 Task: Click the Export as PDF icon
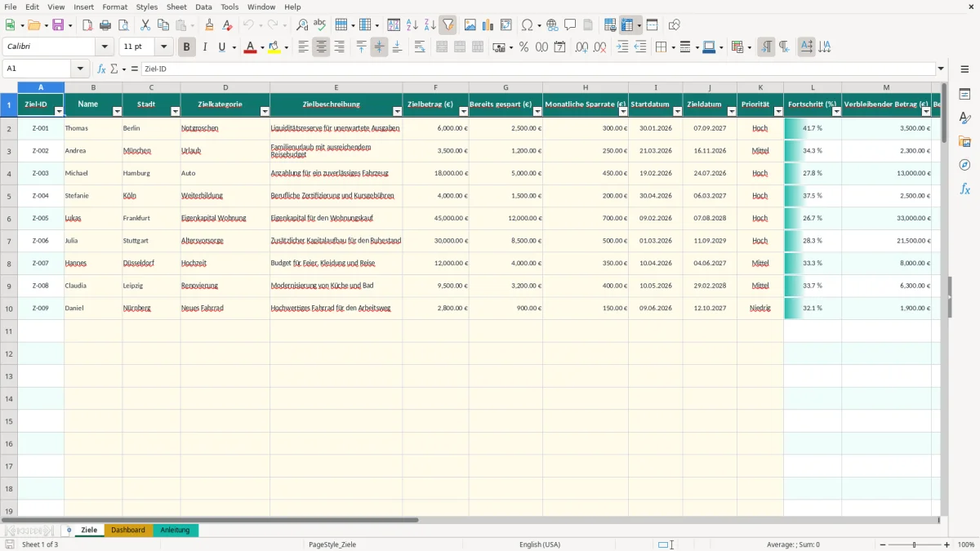[x=87, y=25]
